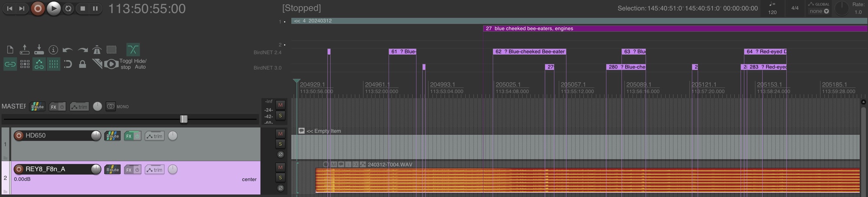Image resolution: width=868 pixels, height=197 pixels.
Task: Toggle ripple editing grid icon
Action: (x=25, y=65)
